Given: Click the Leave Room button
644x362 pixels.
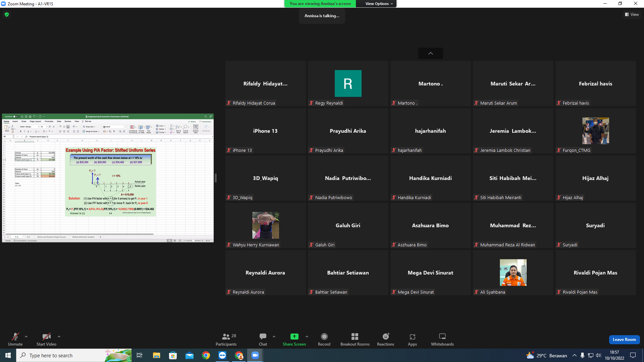Looking at the screenshot, I should pos(624,340).
